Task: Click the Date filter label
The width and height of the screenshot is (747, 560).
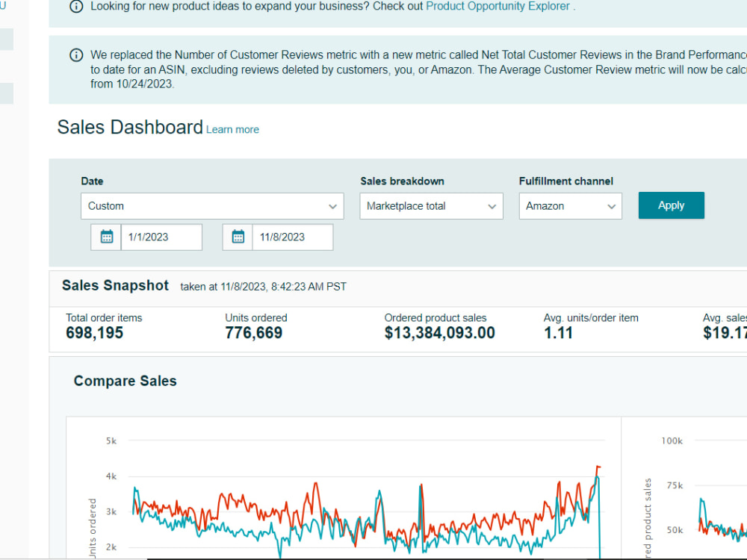Action: coord(92,181)
